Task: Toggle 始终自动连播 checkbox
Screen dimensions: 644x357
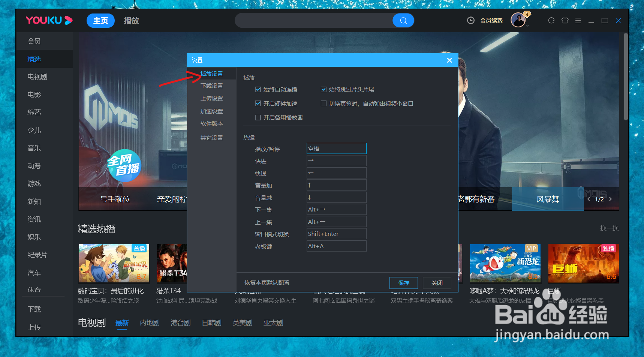Action: tap(258, 89)
